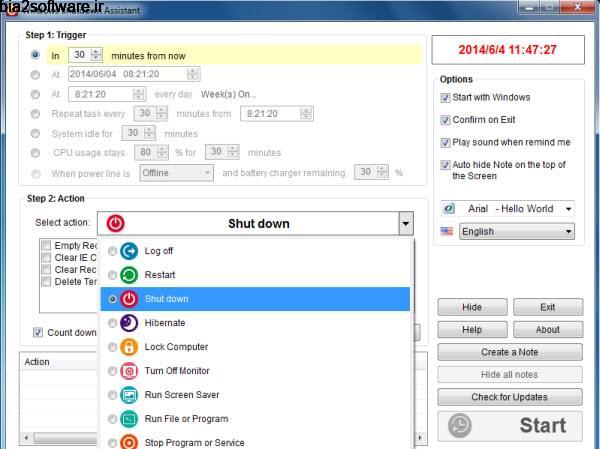
Task: Choose Lock Computer from action list
Action: pyautogui.click(x=255, y=347)
